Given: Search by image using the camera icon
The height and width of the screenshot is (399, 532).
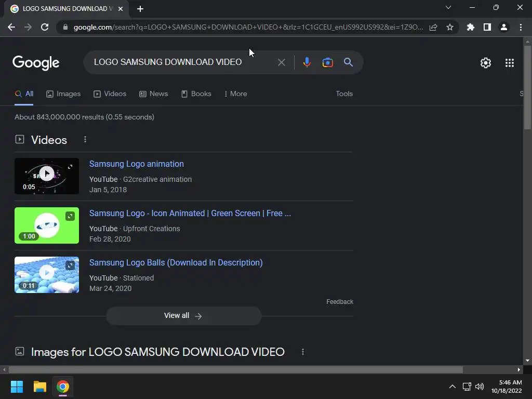Looking at the screenshot, I should (x=328, y=62).
